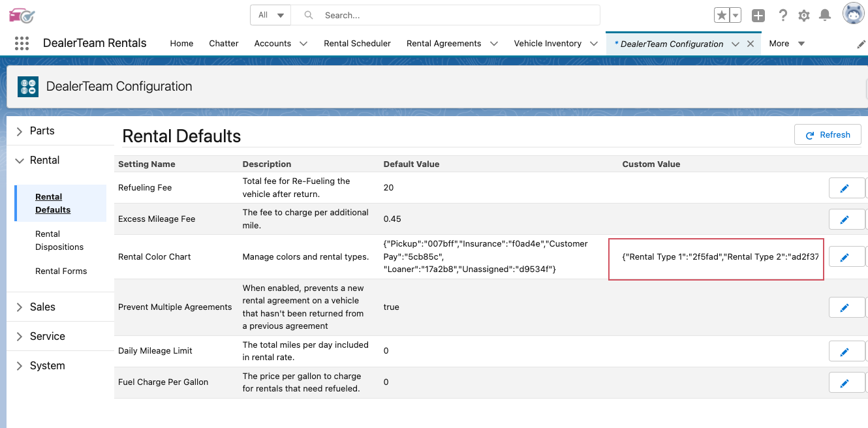Open the More navigation menu
The width and height of the screenshot is (868, 428).
786,44
